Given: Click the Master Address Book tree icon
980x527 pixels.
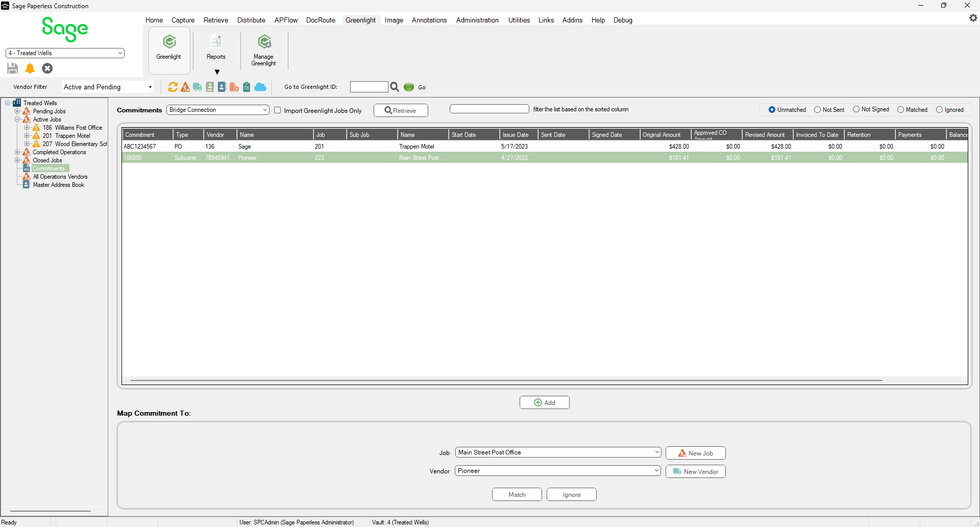Looking at the screenshot, I should click(27, 185).
